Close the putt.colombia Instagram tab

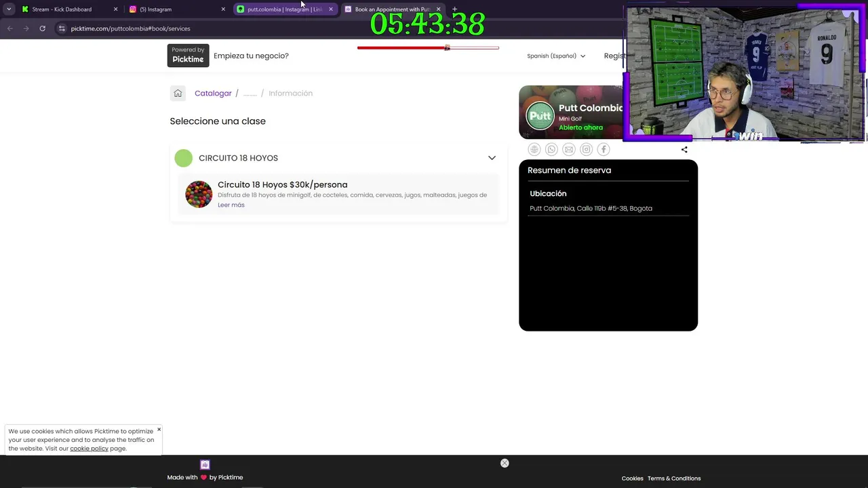[x=331, y=9]
